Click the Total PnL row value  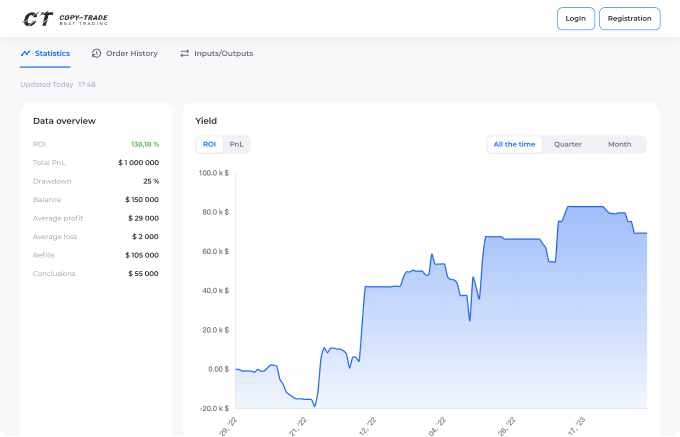click(138, 162)
